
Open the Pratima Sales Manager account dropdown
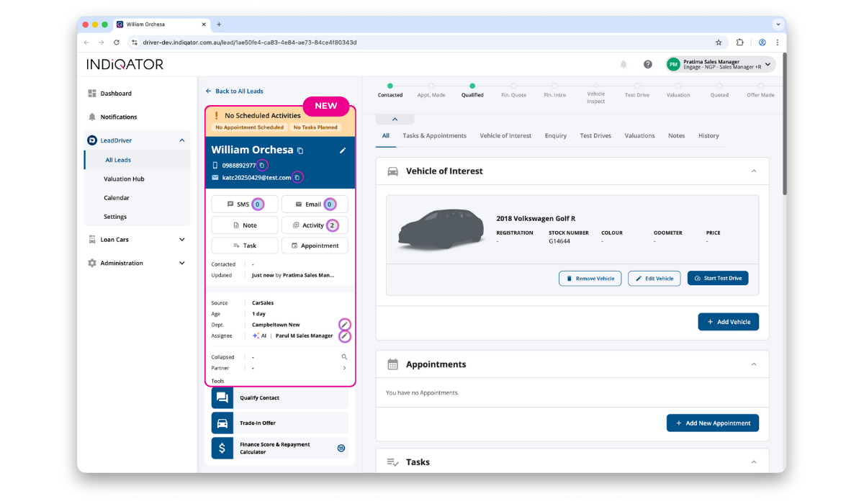719,64
